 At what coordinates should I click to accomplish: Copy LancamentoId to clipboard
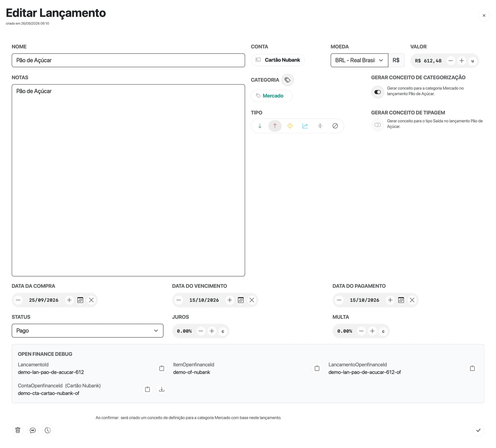[162, 368]
